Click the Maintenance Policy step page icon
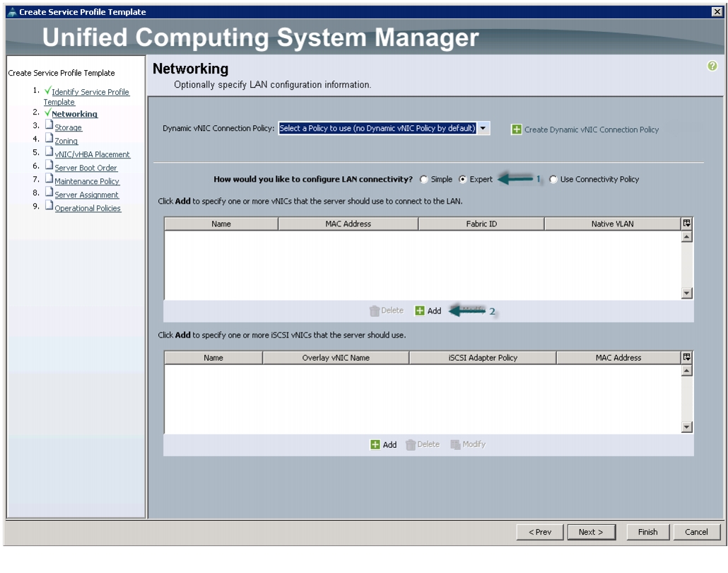728x573 pixels. pyautogui.click(x=49, y=179)
